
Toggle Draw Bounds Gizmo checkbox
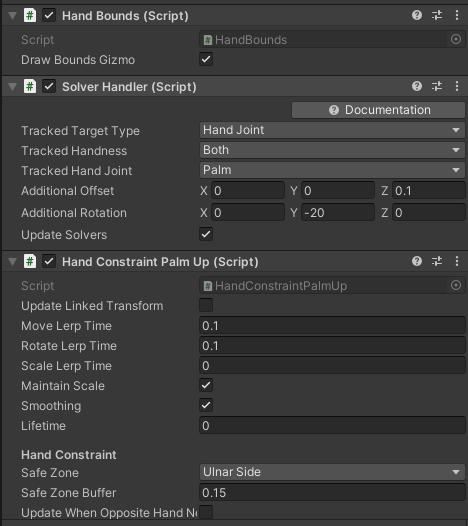coord(206,59)
